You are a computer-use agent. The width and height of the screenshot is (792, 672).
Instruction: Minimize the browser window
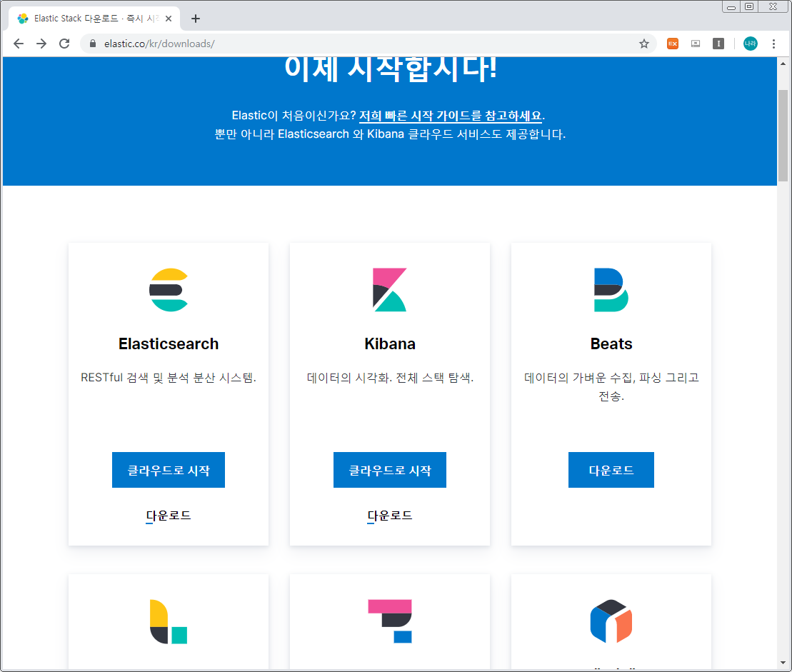731,6
